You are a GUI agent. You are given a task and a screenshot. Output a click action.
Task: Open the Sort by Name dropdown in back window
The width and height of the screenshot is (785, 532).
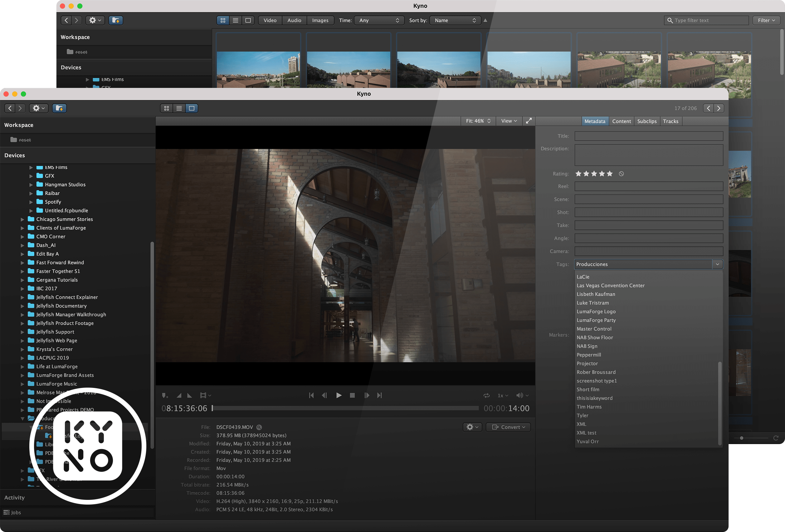click(x=455, y=20)
